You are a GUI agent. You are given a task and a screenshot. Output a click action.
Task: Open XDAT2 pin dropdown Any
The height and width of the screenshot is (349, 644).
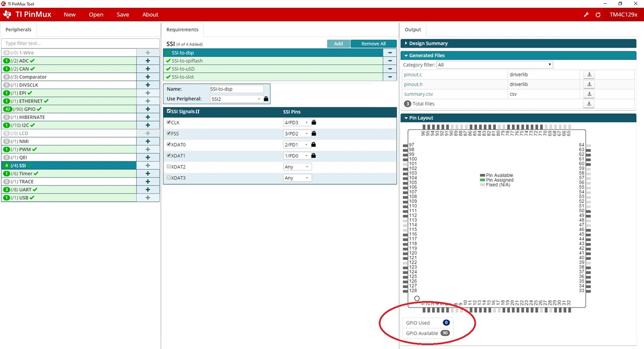pyautogui.click(x=297, y=167)
